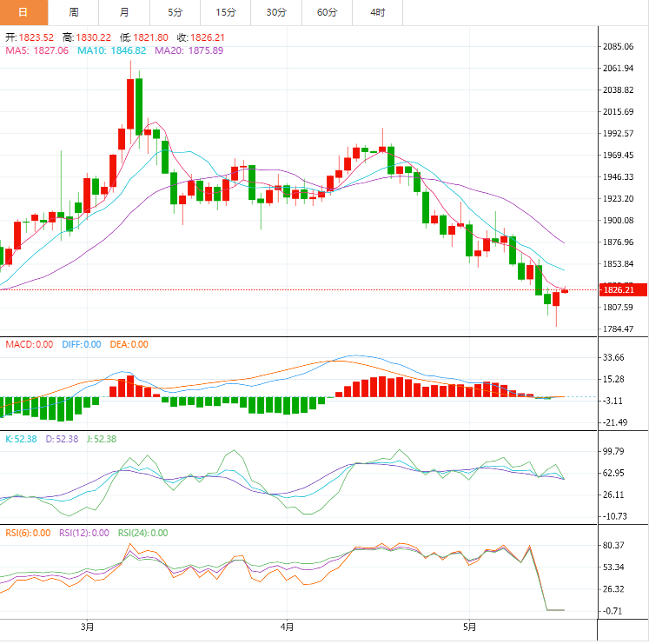Screen dimensions: 649x644
Task: Click the 3月 date axis label
Action: [87, 627]
